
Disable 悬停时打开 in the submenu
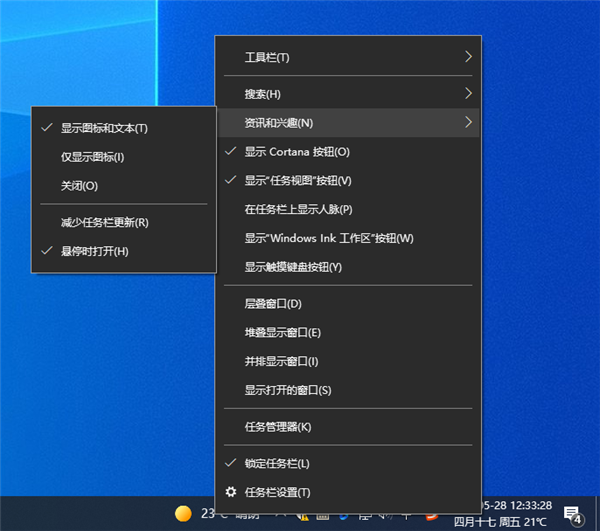point(95,251)
